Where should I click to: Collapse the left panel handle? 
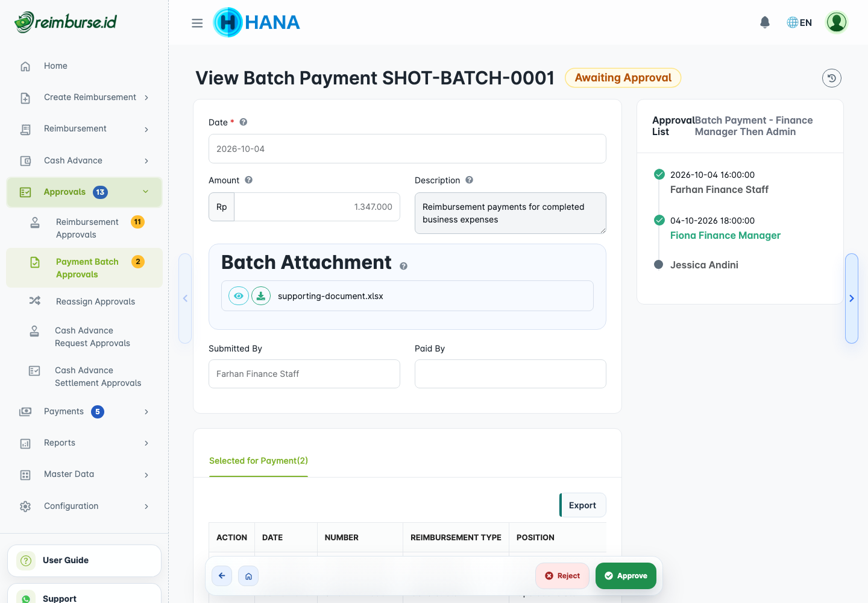185,298
